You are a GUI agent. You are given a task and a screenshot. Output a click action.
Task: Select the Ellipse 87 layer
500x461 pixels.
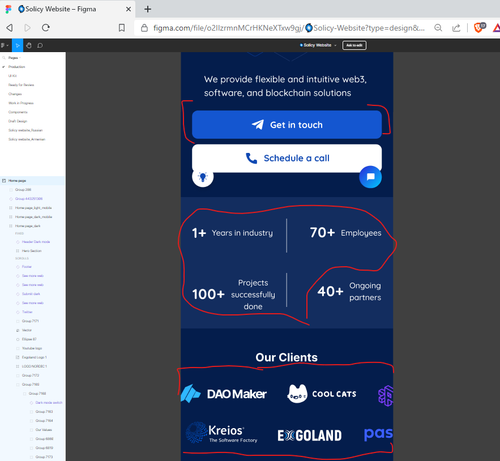pos(29,339)
